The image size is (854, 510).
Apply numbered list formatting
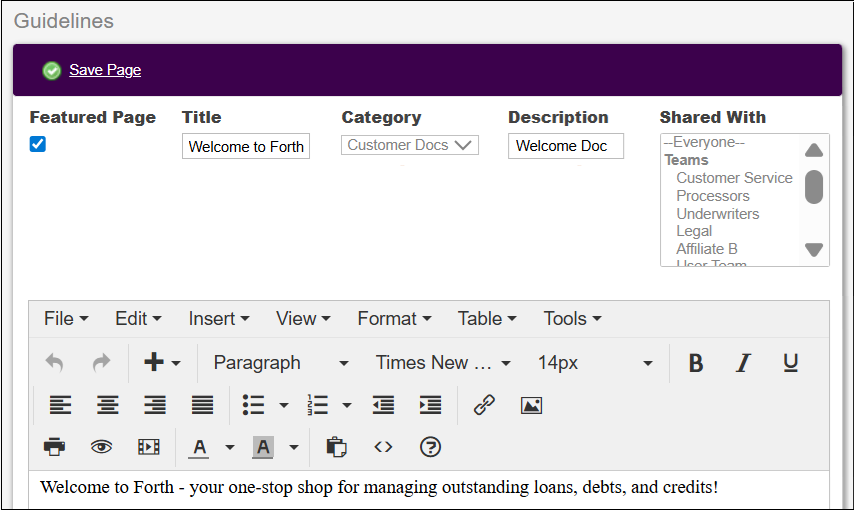point(318,405)
